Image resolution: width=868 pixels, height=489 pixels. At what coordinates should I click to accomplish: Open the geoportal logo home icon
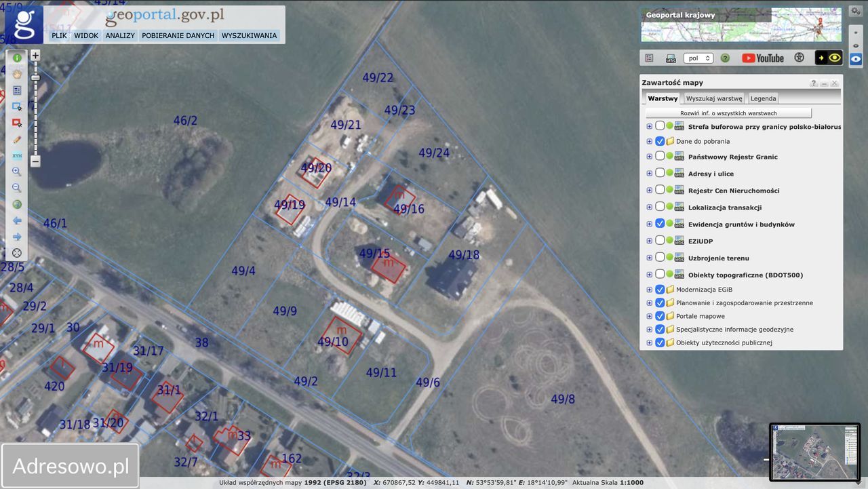24,24
